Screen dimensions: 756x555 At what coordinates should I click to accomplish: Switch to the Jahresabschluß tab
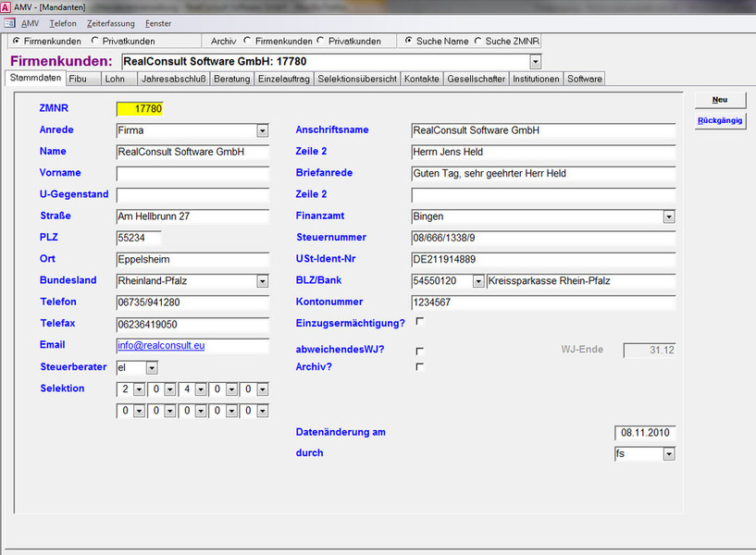[174, 79]
